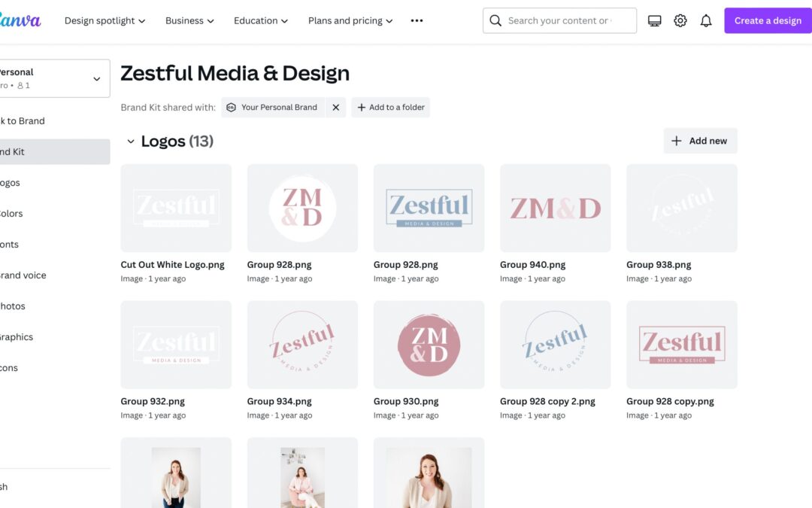Open Group 932.png thumbnail
This screenshot has height=508, width=812.
tap(176, 345)
